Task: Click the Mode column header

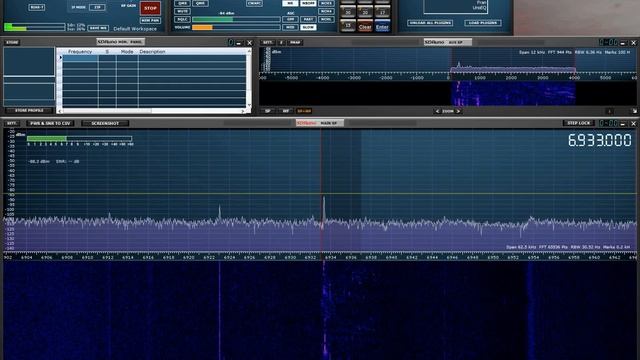Action: [127, 52]
